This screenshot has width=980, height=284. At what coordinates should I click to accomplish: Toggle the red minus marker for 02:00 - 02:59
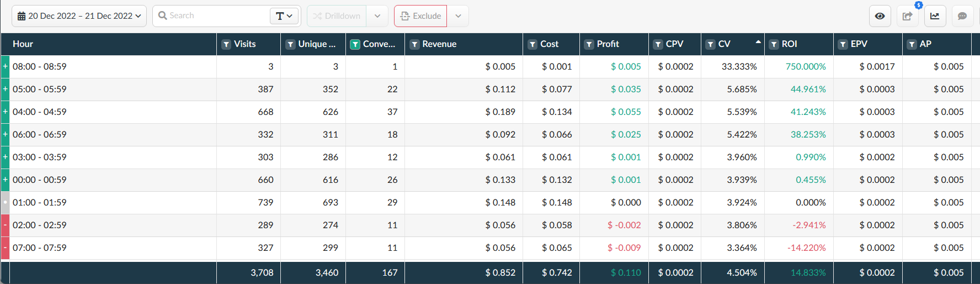tap(5, 225)
